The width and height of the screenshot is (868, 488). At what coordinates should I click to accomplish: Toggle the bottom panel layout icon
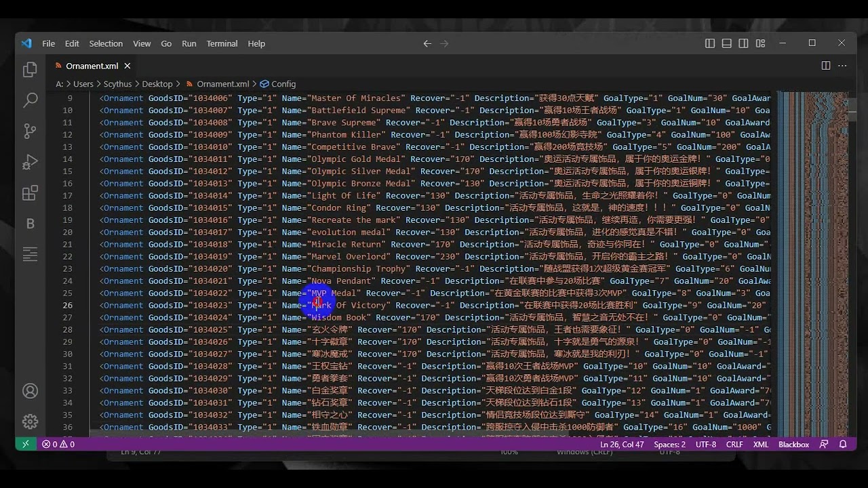tap(727, 43)
